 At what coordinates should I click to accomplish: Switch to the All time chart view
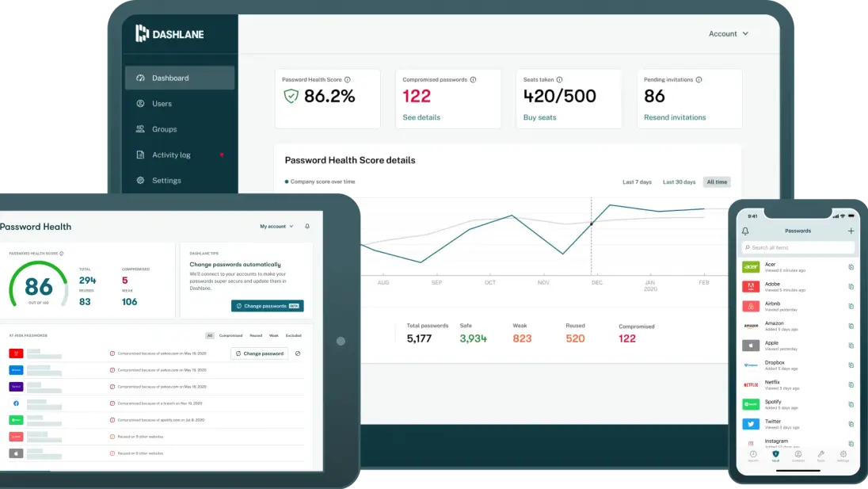[717, 181]
